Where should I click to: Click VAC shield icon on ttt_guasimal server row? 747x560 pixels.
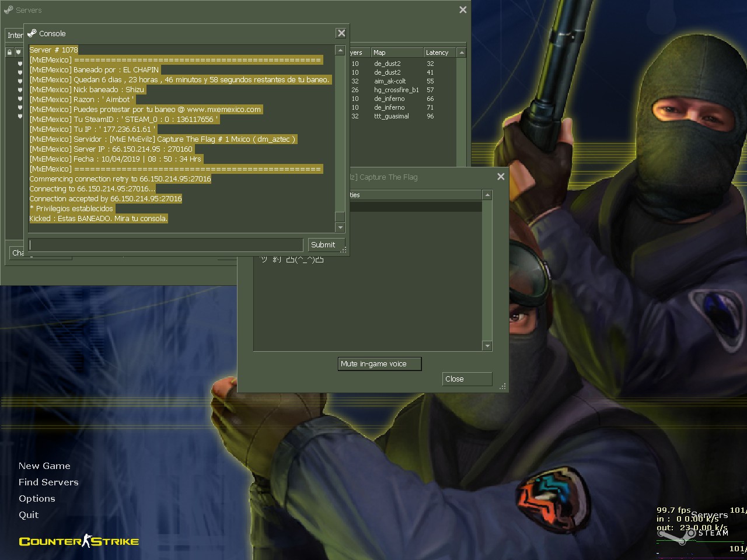click(20, 116)
